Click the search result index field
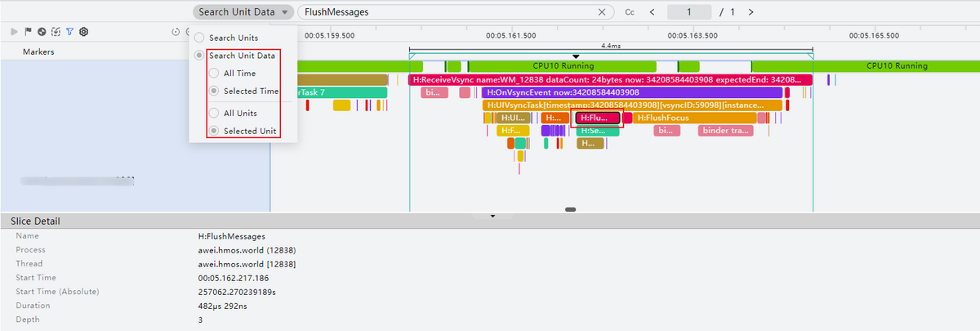This screenshot has width=980, height=331. point(689,12)
